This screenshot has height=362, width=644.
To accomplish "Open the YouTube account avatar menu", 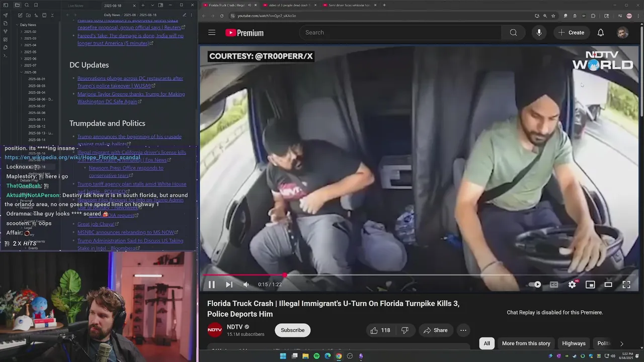I will 623,33.
